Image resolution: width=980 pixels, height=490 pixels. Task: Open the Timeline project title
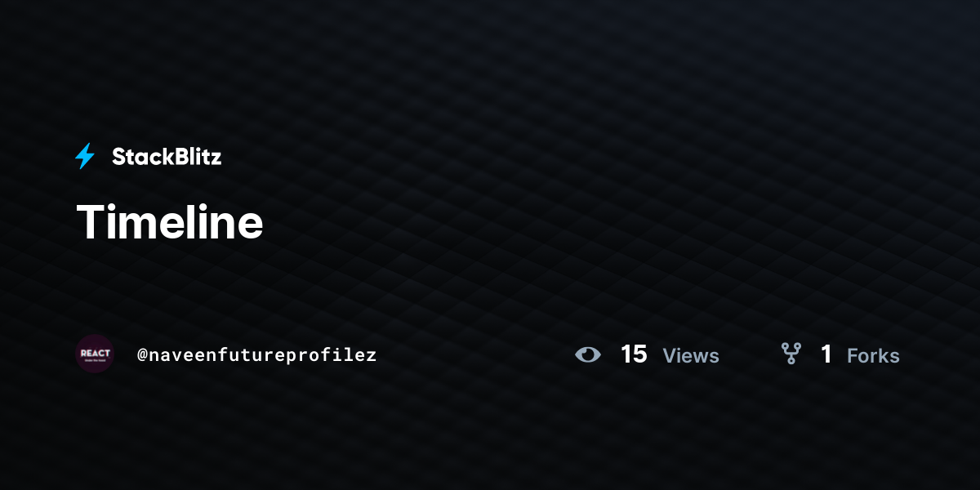(x=170, y=221)
